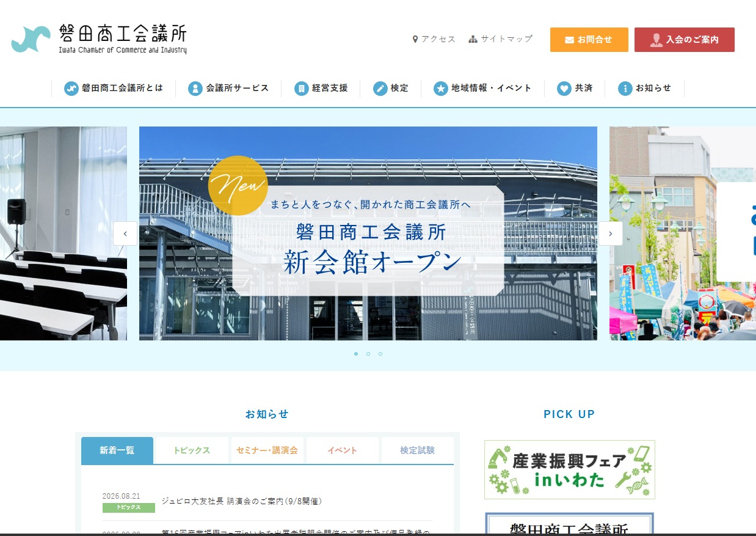Click the heart icon next to 共済
This screenshot has height=536, width=756.
564,89
